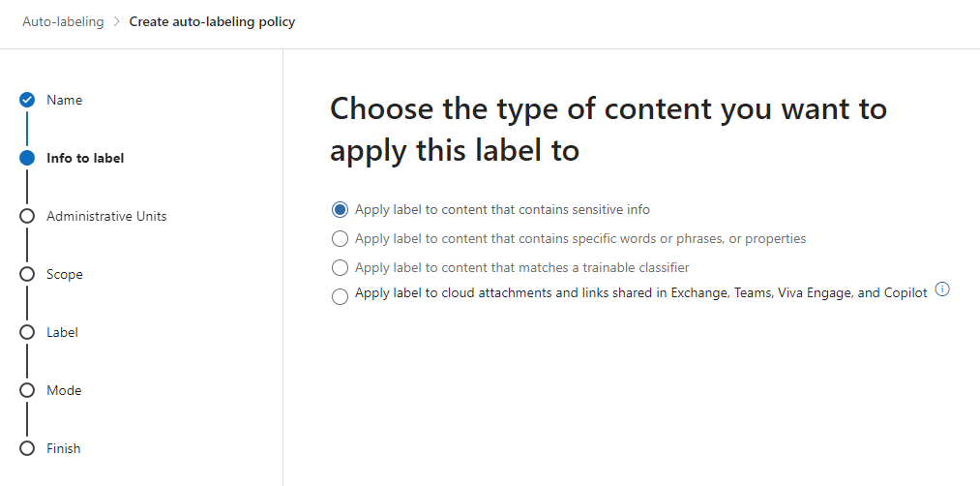Click the Create auto-labeling policy breadcrumb

[212, 22]
